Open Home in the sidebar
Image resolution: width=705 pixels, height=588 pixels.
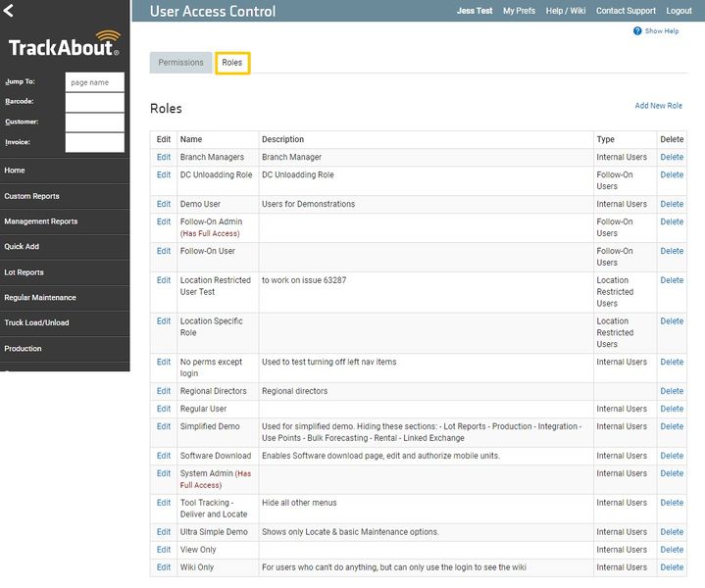point(65,171)
